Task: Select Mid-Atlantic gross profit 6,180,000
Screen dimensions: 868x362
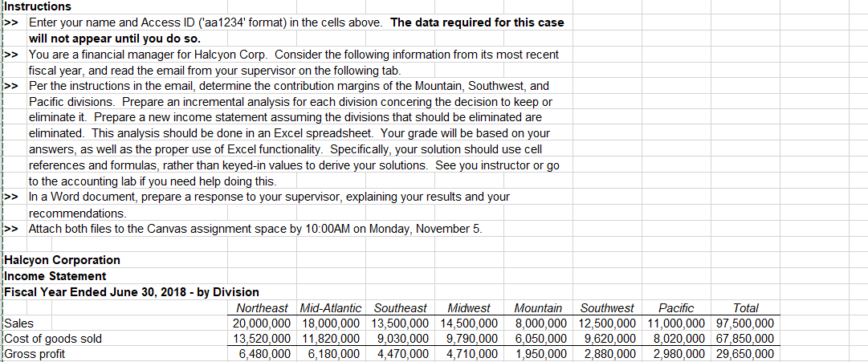Action: 332,354
